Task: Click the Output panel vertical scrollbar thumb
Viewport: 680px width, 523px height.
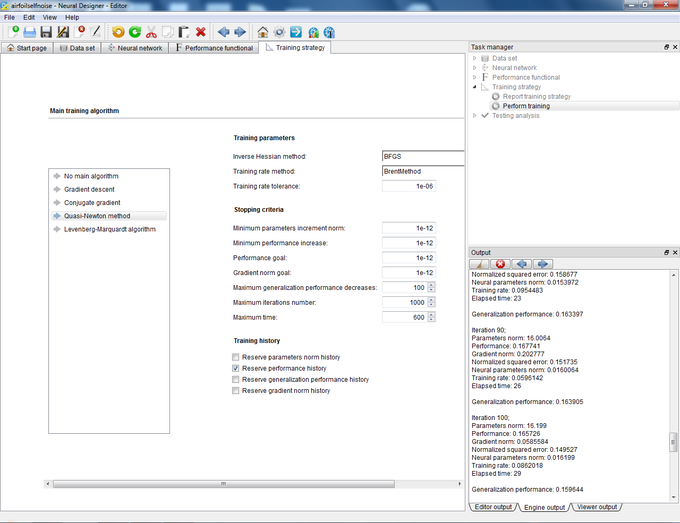Action: point(673,442)
